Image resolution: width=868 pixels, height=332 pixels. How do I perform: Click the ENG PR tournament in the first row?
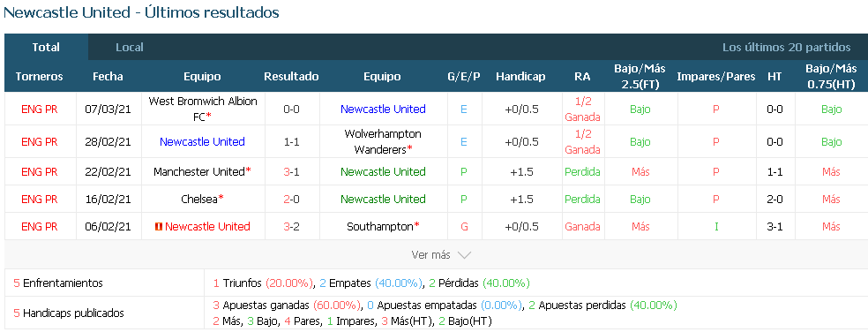(x=40, y=109)
